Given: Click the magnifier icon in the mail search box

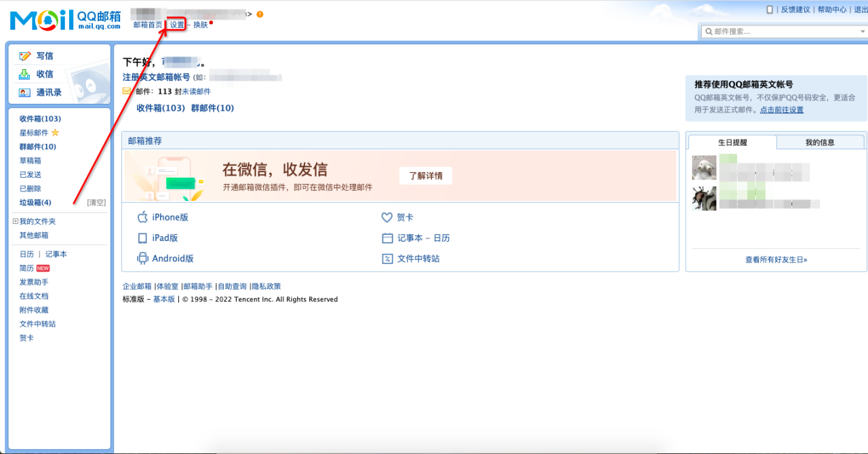Looking at the screenshot, I should coord(709,31).
